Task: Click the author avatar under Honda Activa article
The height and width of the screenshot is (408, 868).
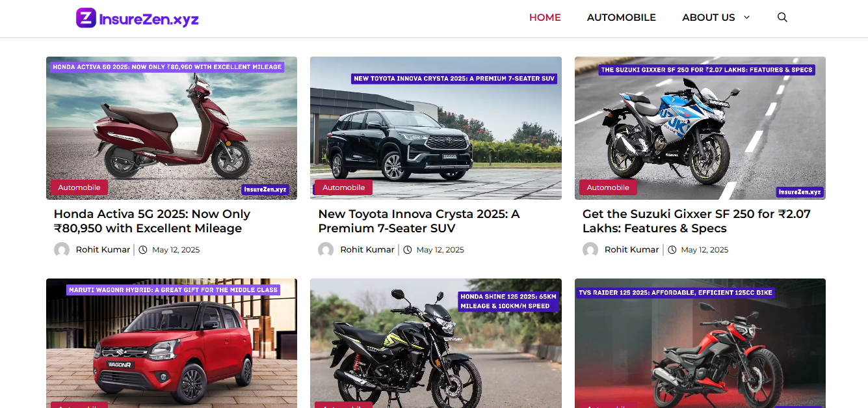Action: 62,250
